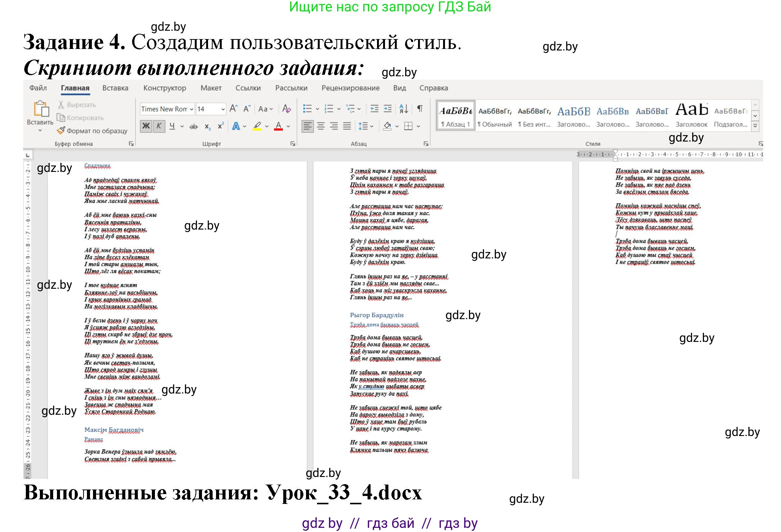Image resolution: width=781 pixels, height=532 pixels.
Task: Click the Copy (Копировать) icon
Action: pos(62,118)
